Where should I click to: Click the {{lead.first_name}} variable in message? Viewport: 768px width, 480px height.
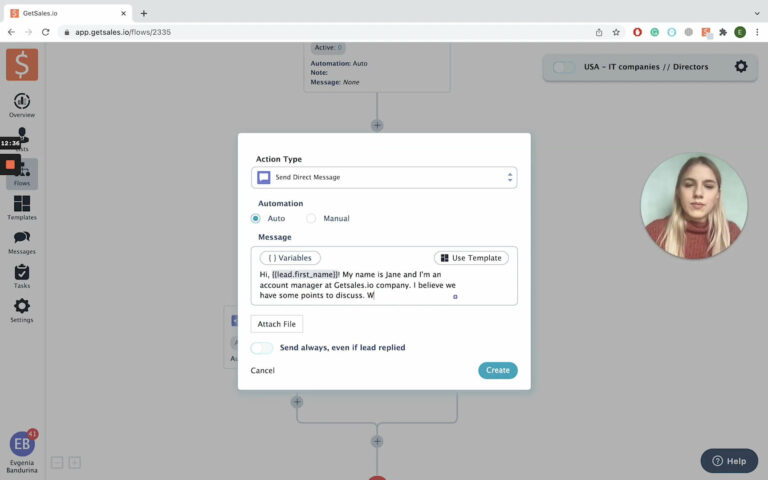coord(306,274)
